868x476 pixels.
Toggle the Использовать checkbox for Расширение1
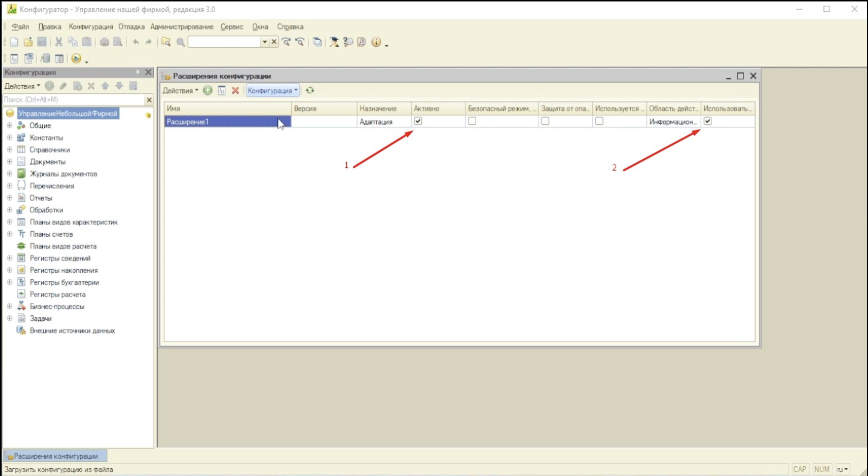(708, 121)
